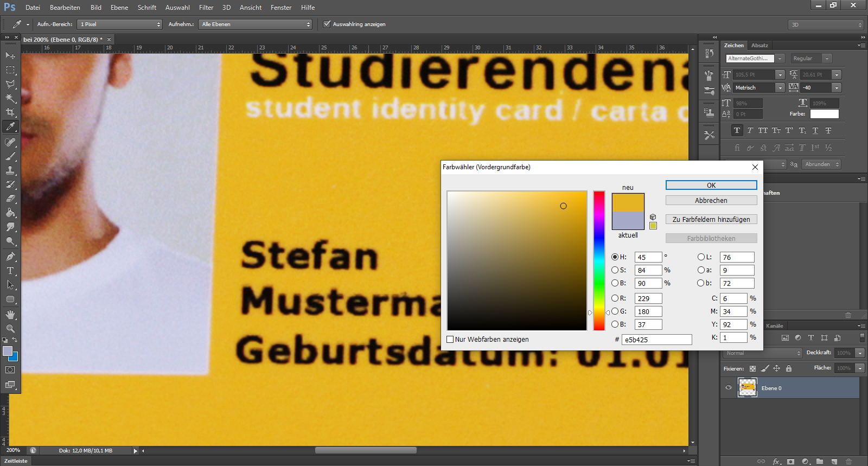Viewport: 868px width, 466px height.
Task: Toggle underline text style
Action: point(815,130)
